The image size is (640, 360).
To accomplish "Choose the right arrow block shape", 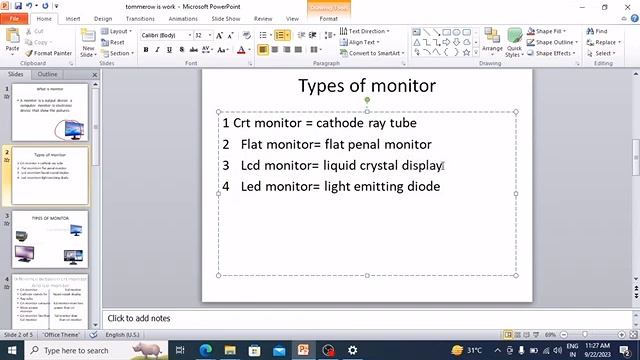I will coord(447,42).
